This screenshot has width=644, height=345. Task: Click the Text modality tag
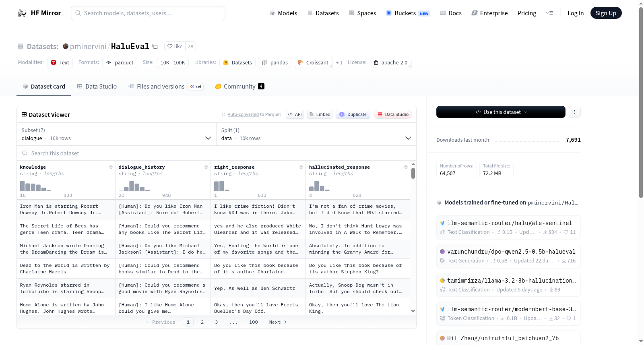click(x=60, y=62)
